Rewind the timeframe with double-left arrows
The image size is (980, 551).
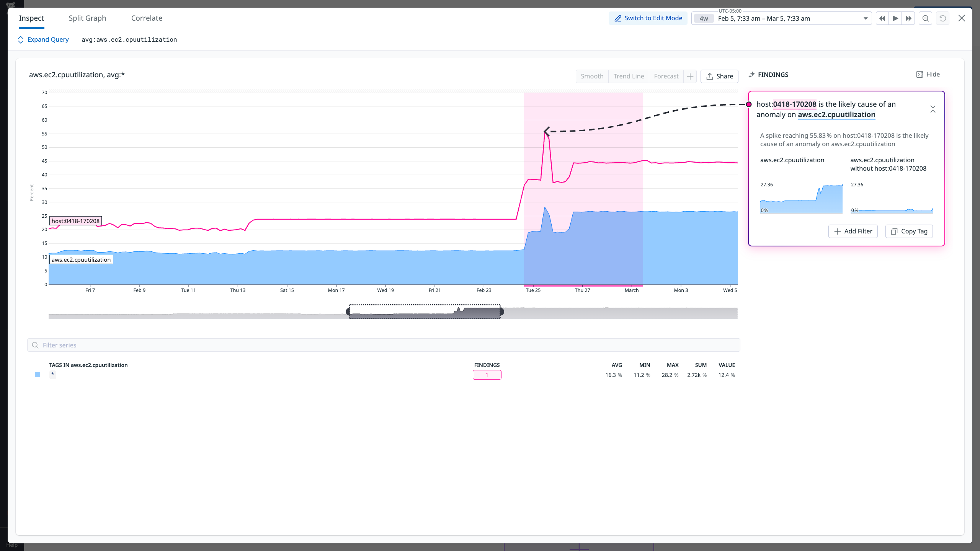pyautogui.click(x=882, y=18)
